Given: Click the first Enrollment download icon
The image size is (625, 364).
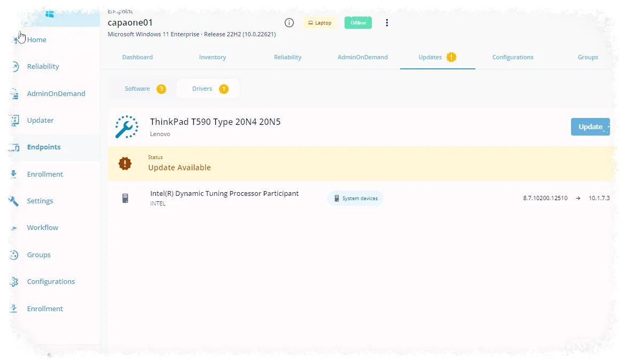Looking at the screenshot, I should coord(14,174).
